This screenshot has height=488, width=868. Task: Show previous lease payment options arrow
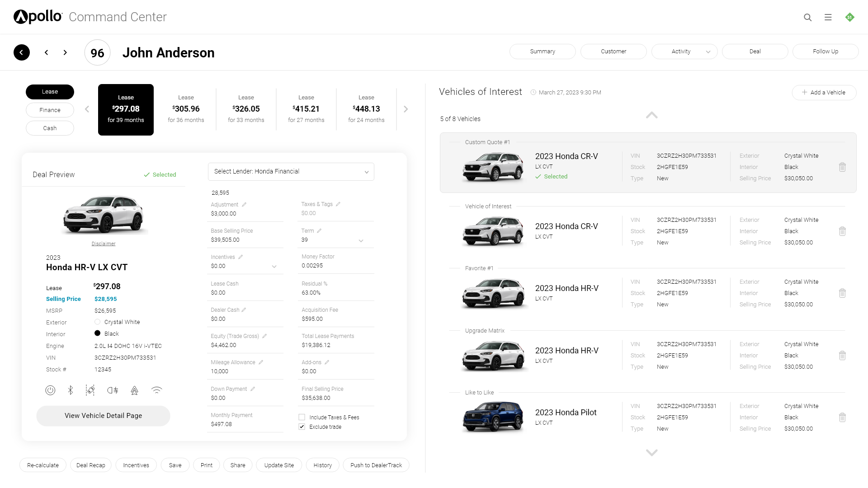coord(87,109)
